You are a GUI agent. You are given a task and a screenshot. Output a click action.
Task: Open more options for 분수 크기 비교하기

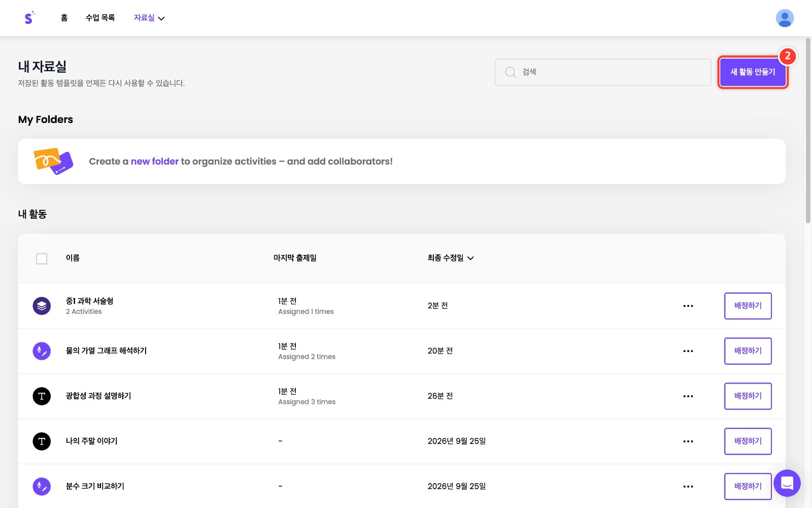point(688,487)
